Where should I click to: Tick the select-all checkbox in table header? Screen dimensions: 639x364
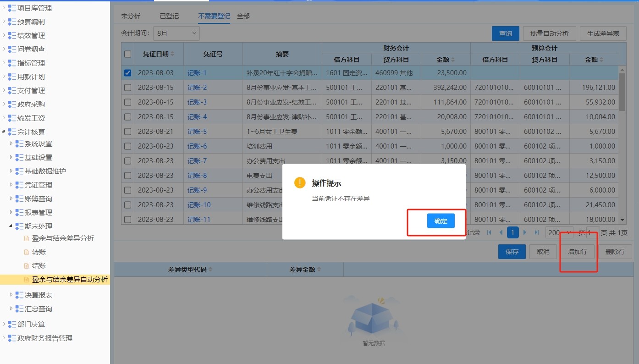[128, 54]
